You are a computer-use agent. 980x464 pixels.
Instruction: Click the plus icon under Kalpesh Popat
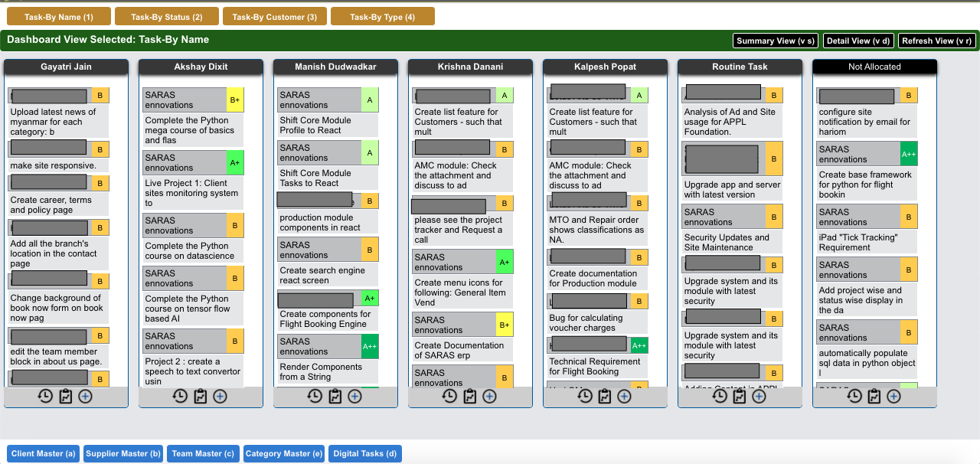[x=624, y=396]
